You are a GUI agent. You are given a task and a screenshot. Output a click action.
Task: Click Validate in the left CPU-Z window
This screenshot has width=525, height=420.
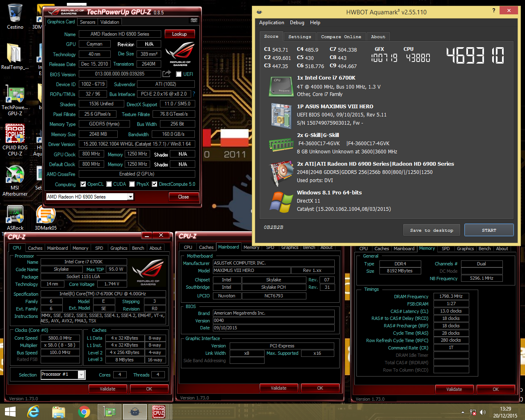tap(107, 389)
